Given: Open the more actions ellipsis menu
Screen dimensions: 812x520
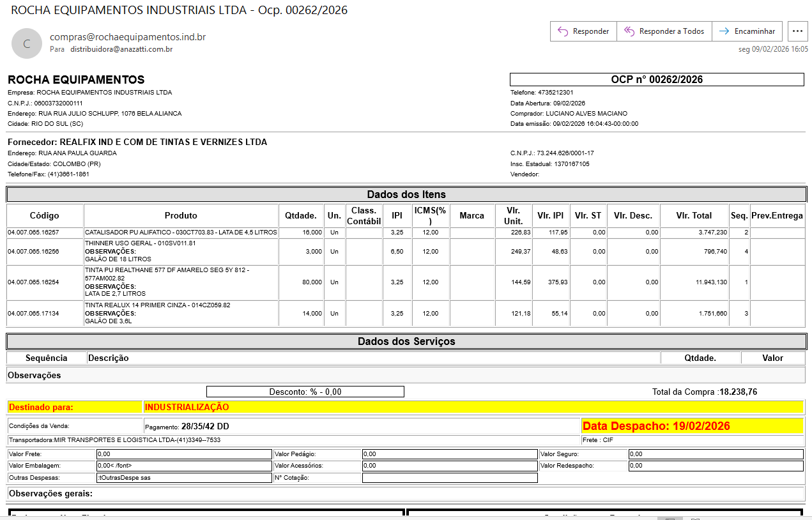Looking at the screenshot, I should click(x=797, y=31).
